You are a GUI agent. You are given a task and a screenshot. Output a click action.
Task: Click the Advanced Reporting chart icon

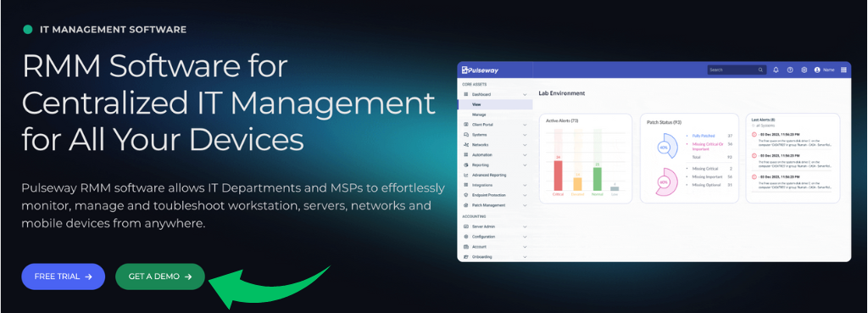[466, 175]
